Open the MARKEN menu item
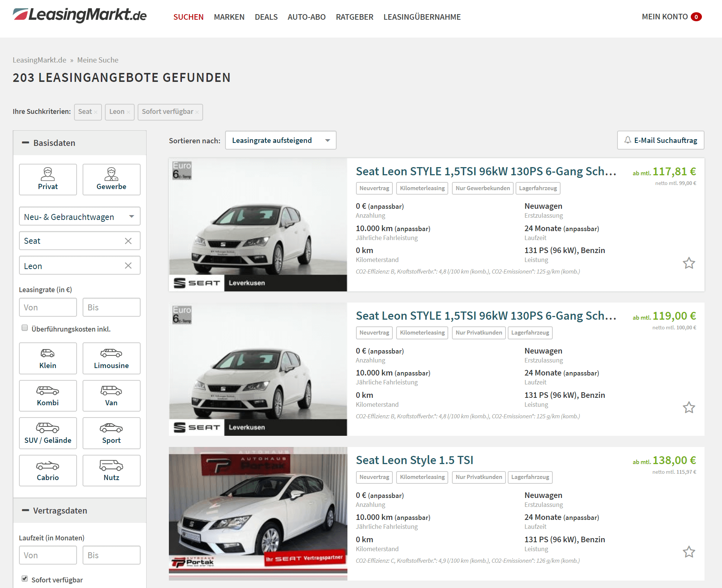This screenshot has width=722, height=588. [x=229, y=17]
